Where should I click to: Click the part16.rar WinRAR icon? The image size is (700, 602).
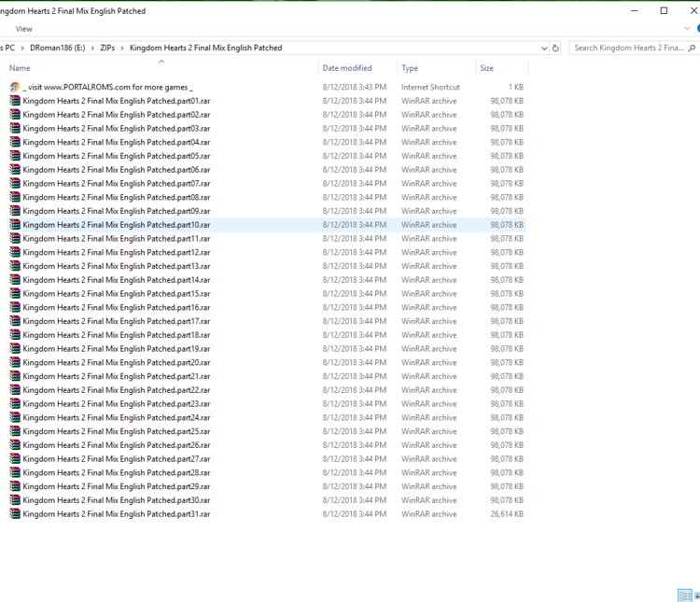15,307
